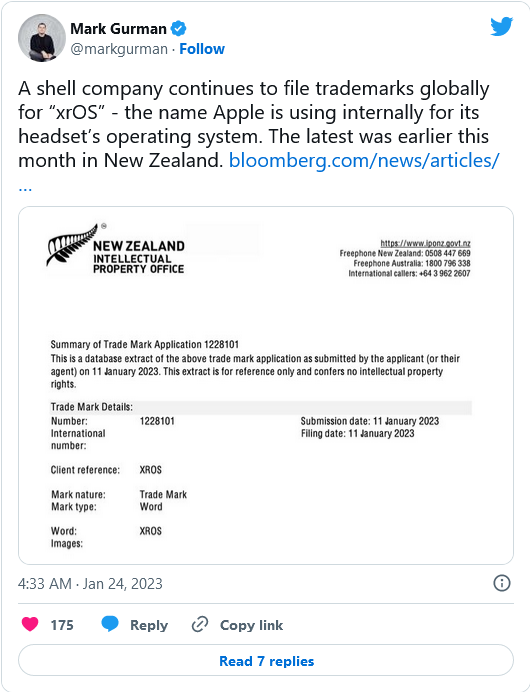The width and height of the screenshot is (530, 692).
Task: Click the 4:33 AM Jan 24, 2023 timestamp
Action: click(x=90, y=583)
